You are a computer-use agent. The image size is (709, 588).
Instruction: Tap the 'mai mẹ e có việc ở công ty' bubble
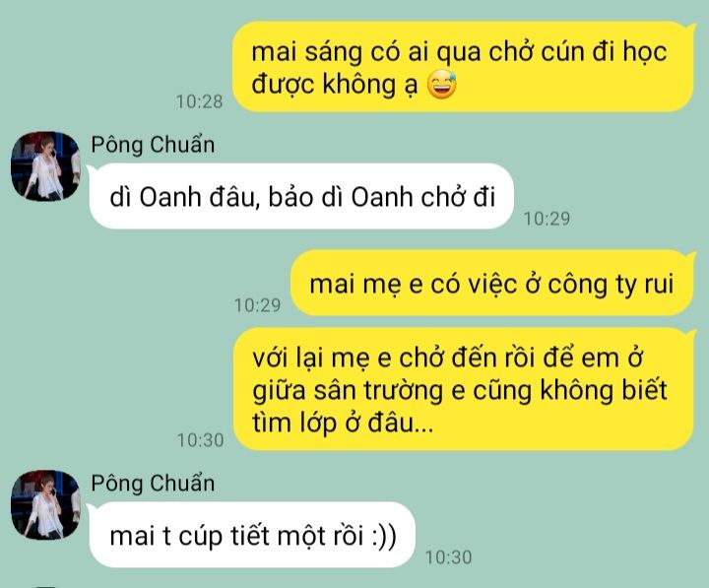tap(492, 283)
